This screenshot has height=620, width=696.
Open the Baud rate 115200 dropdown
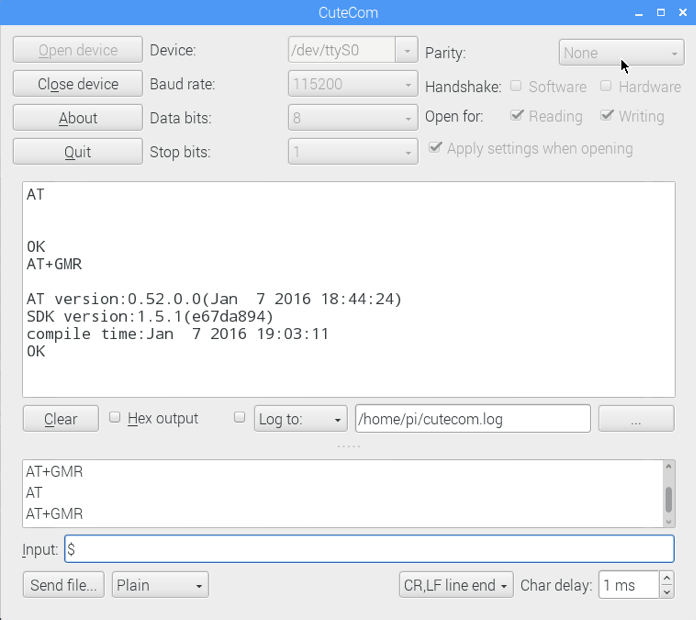tap(353, 84)
